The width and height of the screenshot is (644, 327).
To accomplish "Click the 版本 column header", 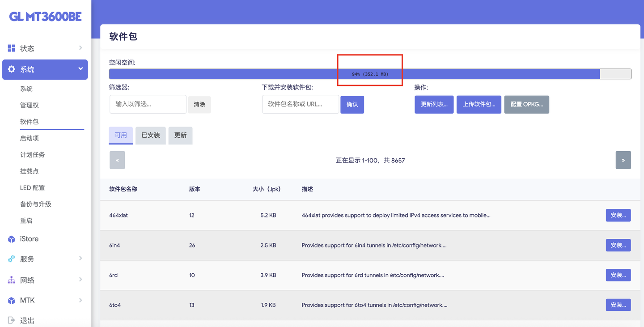I will pyautogui.click(x=195, y=189).
